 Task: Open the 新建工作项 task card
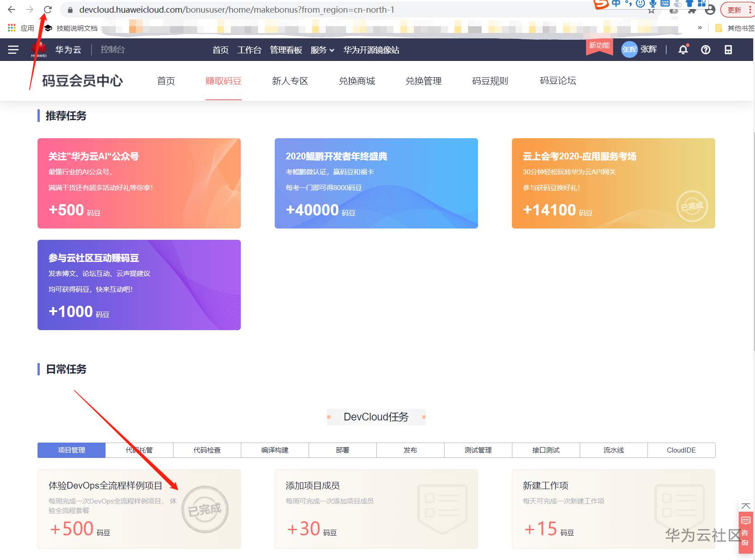614,509
